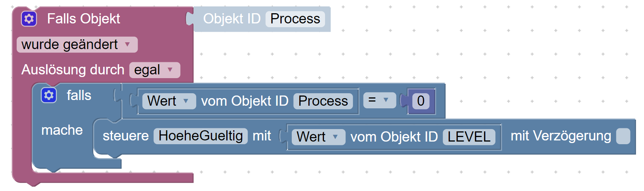Image resolution: width=644 pixels, height=191 pixels.
Task: Edit the number field containing 0
Action: tap(421, 101)
